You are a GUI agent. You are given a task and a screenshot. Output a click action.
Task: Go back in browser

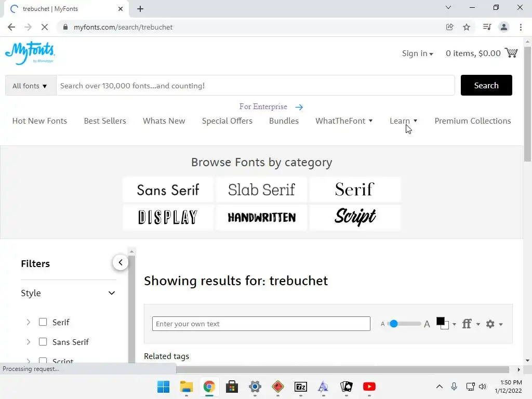pos(11,27)
